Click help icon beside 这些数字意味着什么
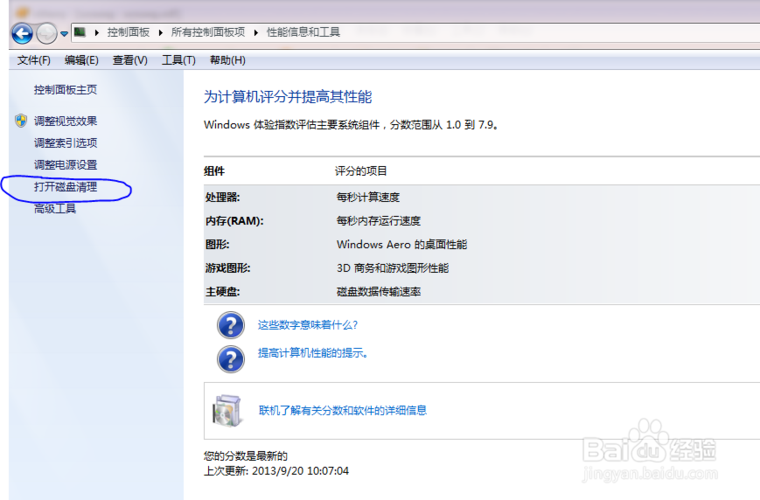This screenshot has height=500, width=760. [231, 325]
